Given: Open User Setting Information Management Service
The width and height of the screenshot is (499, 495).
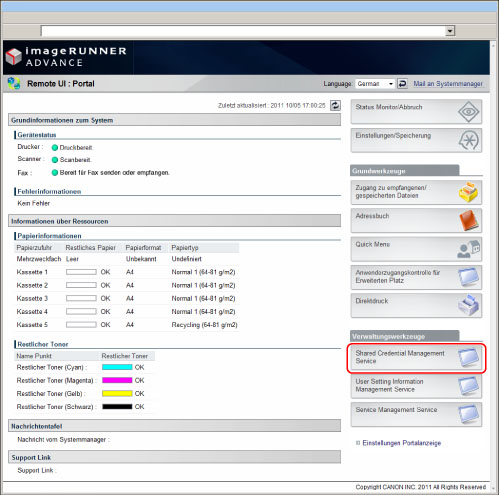Looking at the screenshot, I should 416,386.
